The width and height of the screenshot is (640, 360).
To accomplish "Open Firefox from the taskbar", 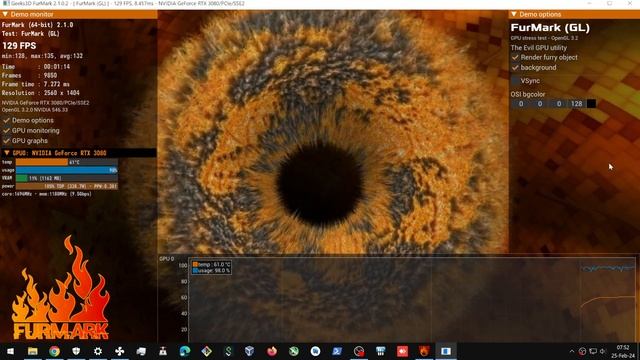I will [272, 351].
